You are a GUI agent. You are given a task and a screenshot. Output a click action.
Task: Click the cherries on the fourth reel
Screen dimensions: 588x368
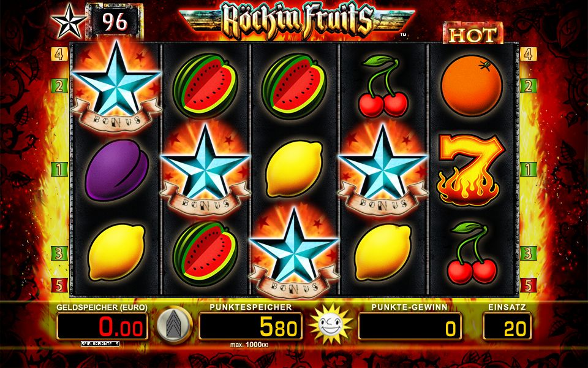point(382,86)
